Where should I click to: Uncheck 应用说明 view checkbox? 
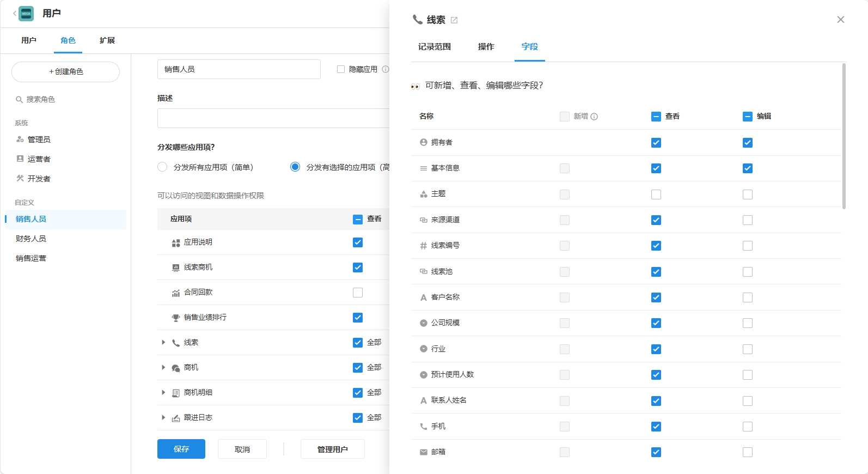pyautogui.click(x=358, y=242)
